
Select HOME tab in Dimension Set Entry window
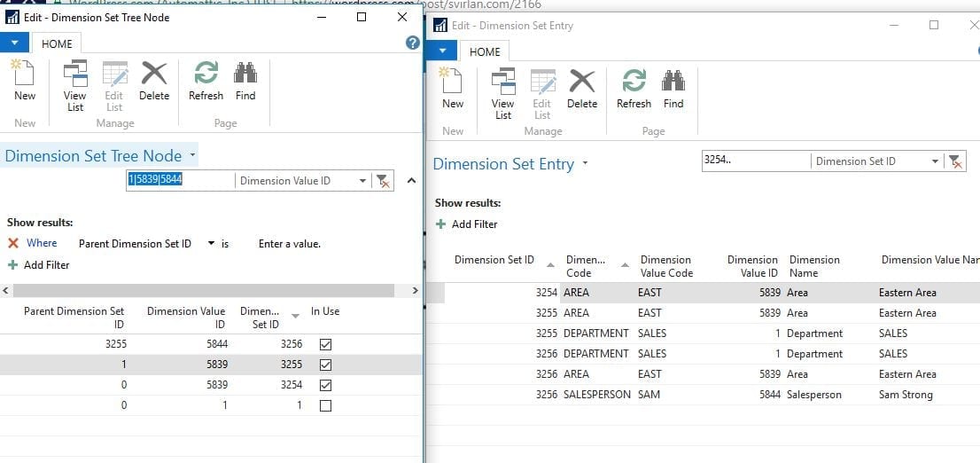click(x=485, y=52)
